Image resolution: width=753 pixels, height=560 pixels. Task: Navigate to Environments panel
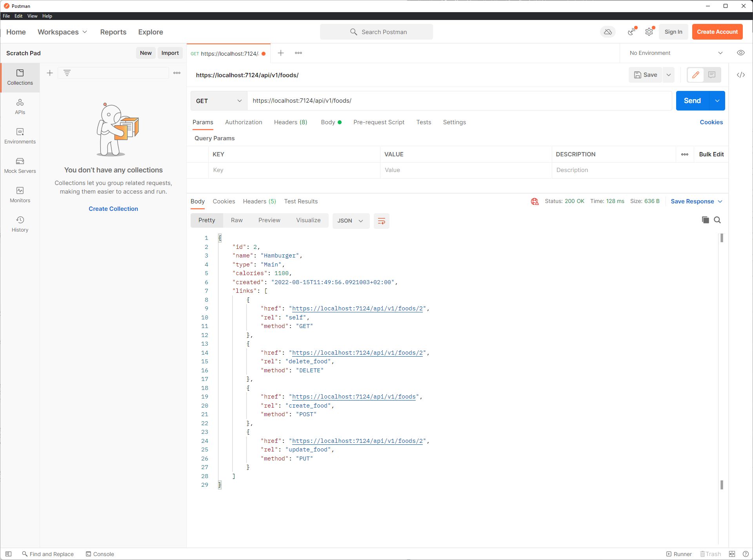click(20, 136)
